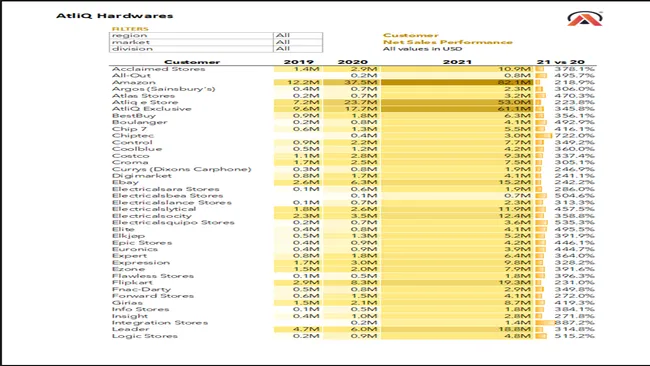Select the Girias customer name
650x366 pixels.
pos(127,303)
